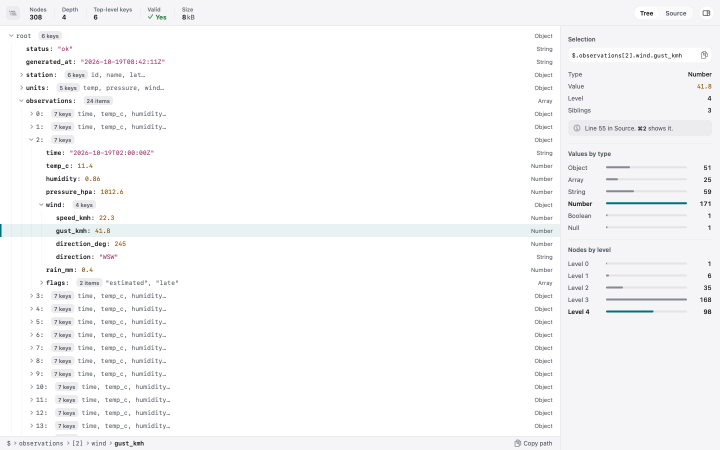Copy the selection path with the clipboard icon
720x450 pixels.
(704, 55)
